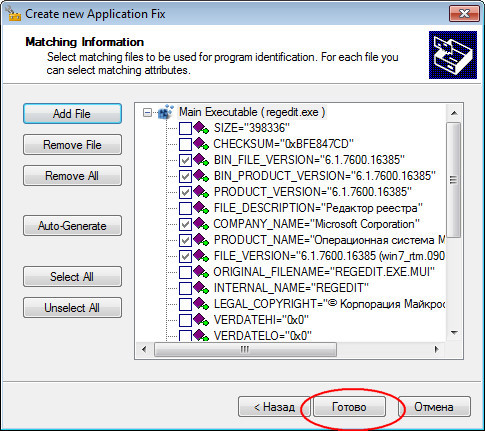Image resolution: width=485 pixels, height=431 pixels.
Task: Click the Отмена cancel button
Action: pyautogui.click(x=434, y=407)
